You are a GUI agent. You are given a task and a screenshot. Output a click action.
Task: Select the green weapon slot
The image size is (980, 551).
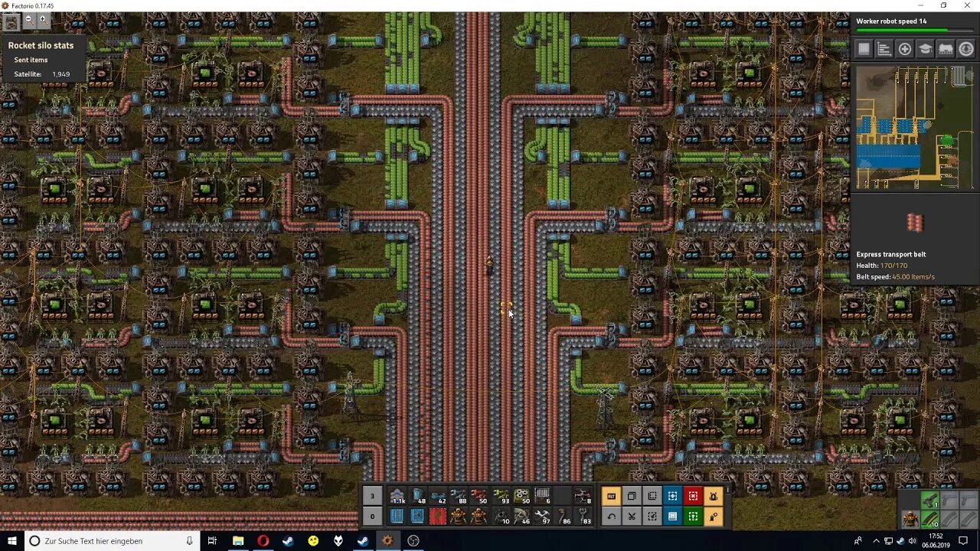929,500
